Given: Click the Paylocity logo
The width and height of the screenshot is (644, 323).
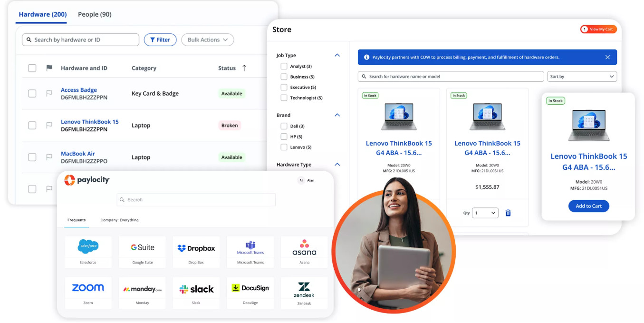Looking at the screenshot, I should [x=87, y=180].
